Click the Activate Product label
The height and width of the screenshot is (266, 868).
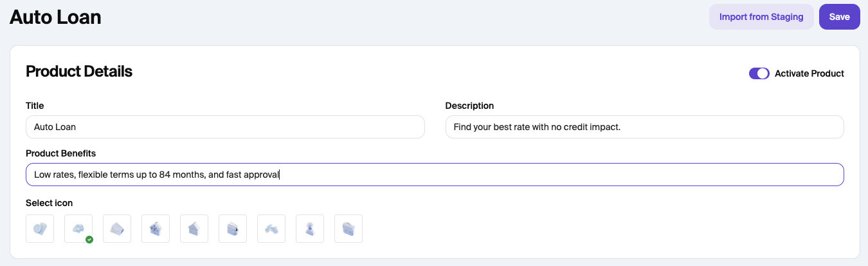[809, 73]
